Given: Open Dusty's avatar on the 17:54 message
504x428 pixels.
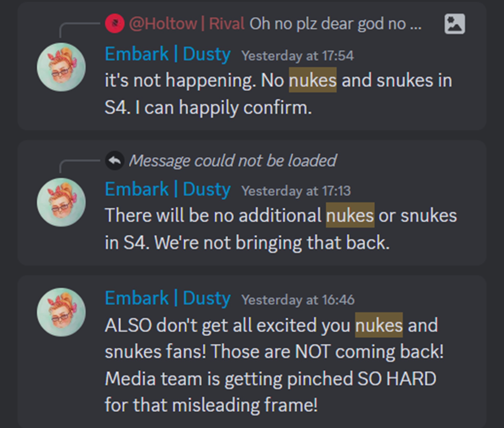Looking at the screenshot, I should pos(61,67).
